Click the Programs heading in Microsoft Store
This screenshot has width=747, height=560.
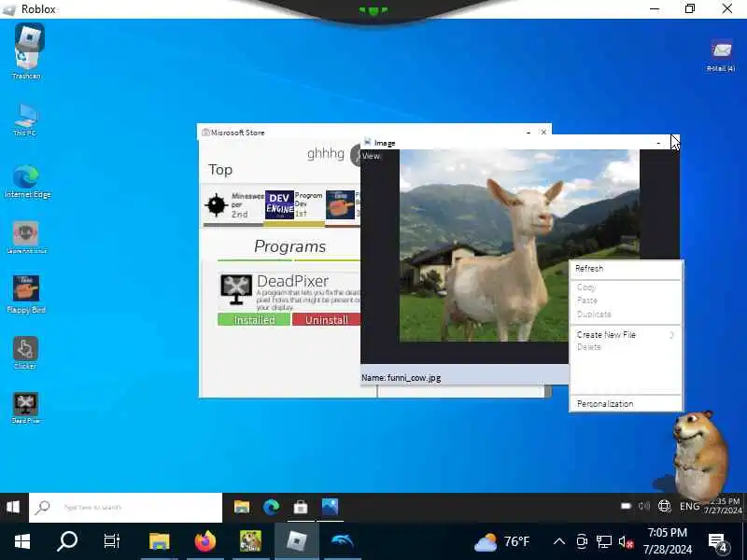[289, 246]
